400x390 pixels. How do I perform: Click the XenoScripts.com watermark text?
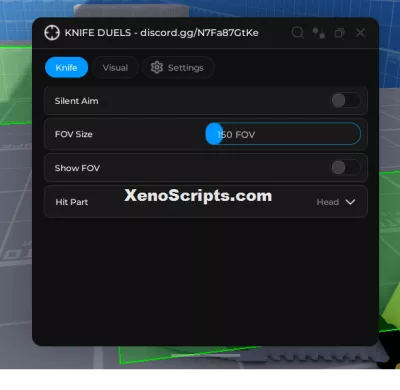tap(198, 196)
